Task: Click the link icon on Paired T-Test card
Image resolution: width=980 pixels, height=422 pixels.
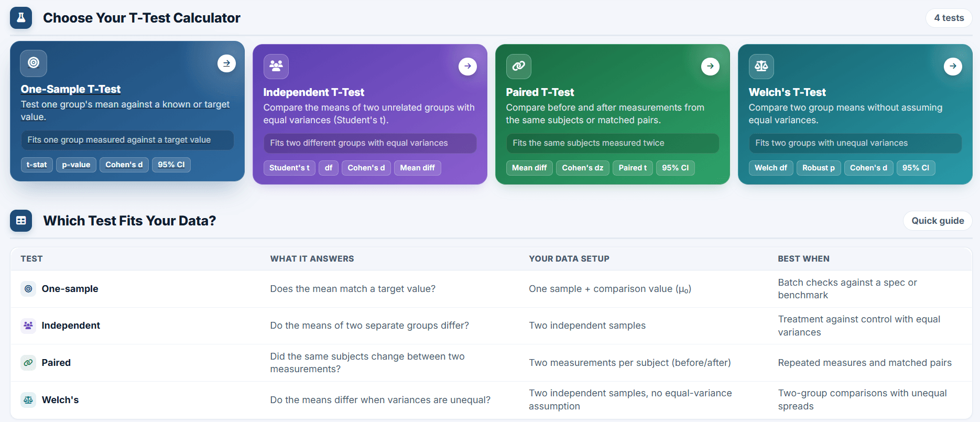Action: click(519, 66)
